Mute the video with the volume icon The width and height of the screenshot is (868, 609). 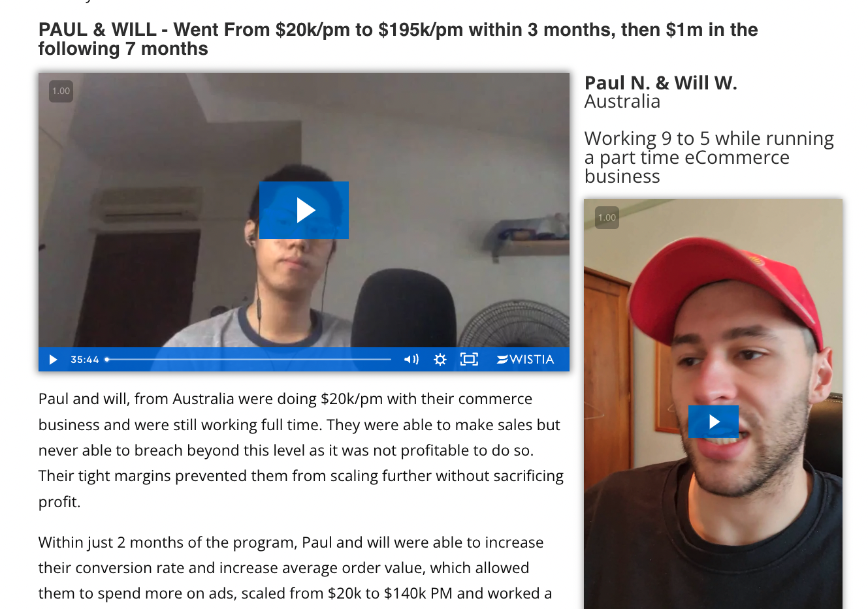(x=411, y=360)
